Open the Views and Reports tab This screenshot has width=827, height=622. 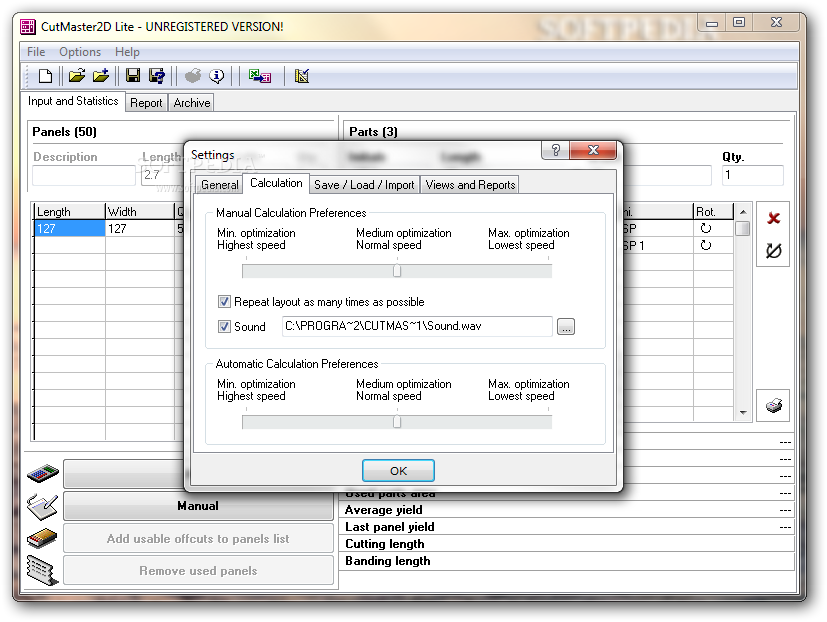click(470, 185)
